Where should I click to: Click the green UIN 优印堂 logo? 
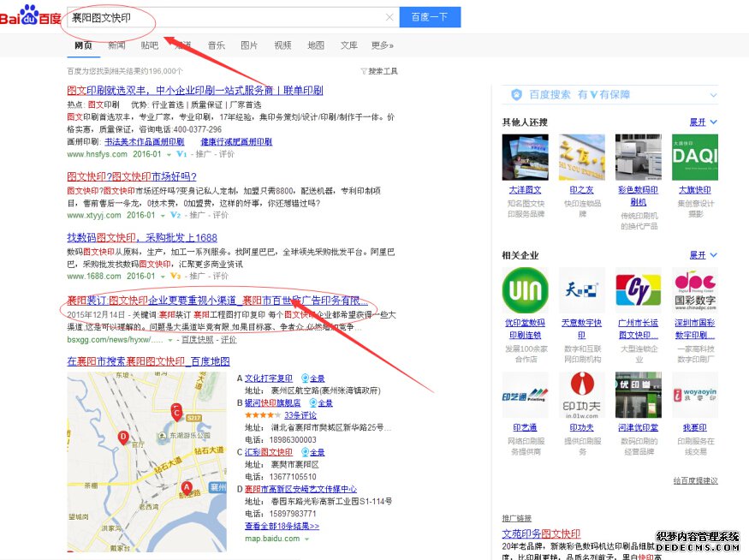525,290
